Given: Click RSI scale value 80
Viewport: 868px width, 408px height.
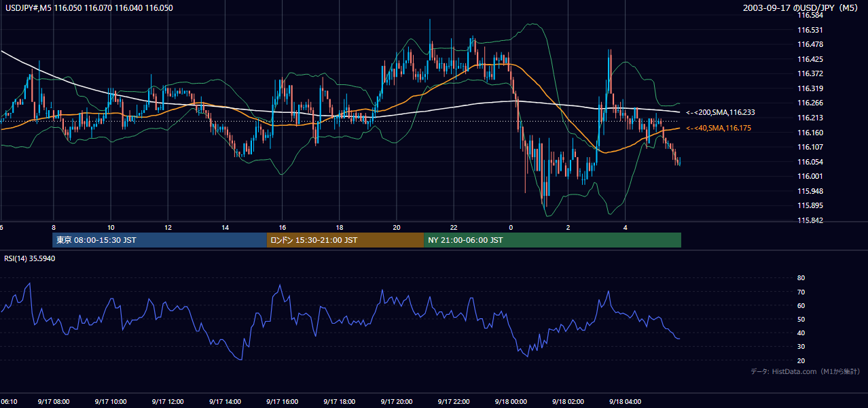Looking at the screenshot, I should pos(801,278).
